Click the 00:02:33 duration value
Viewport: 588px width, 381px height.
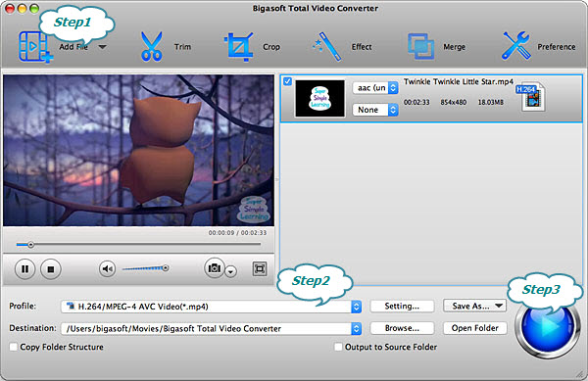(x=416, y=102)
